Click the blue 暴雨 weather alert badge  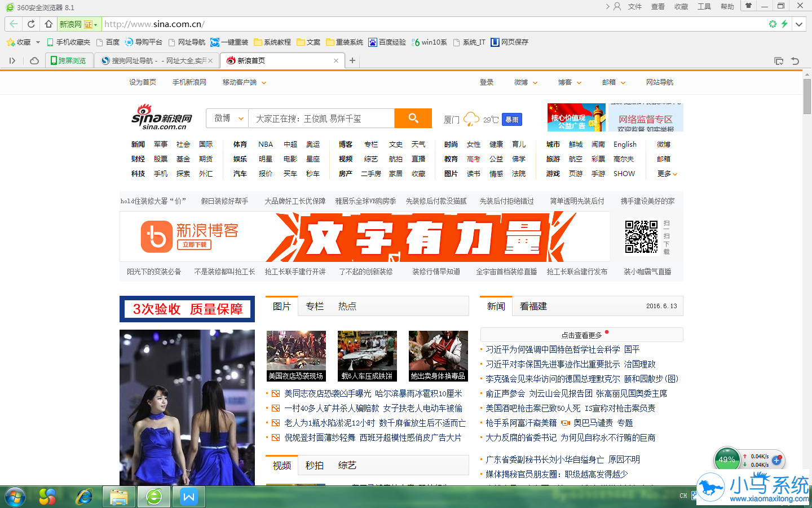click(x=512, y=120)
